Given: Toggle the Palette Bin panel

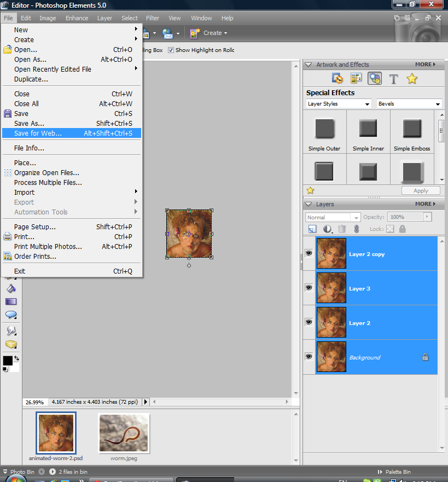Looking at the screenshot, I should [x=394, y=472].
